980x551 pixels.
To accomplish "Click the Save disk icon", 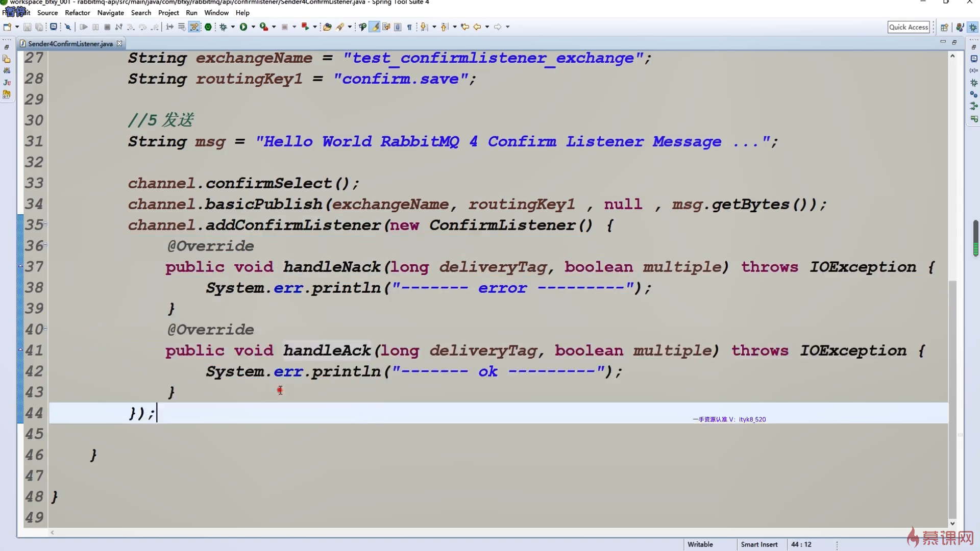I will tap(28, 27).
